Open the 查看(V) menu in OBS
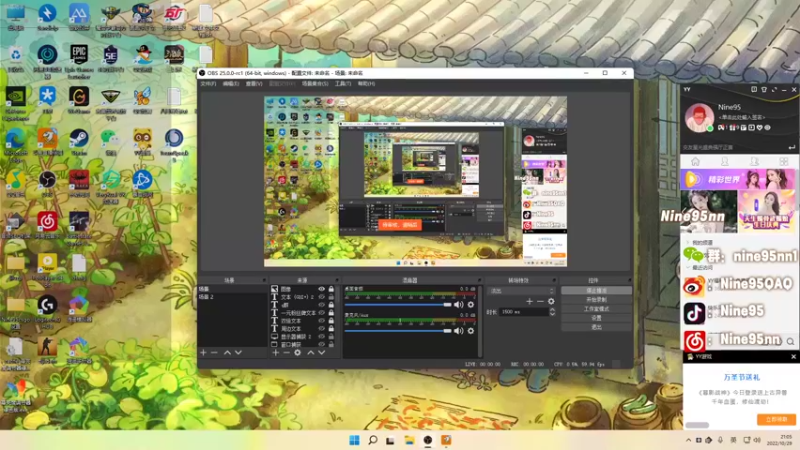 pyautogui.click(x=254, y=84)
